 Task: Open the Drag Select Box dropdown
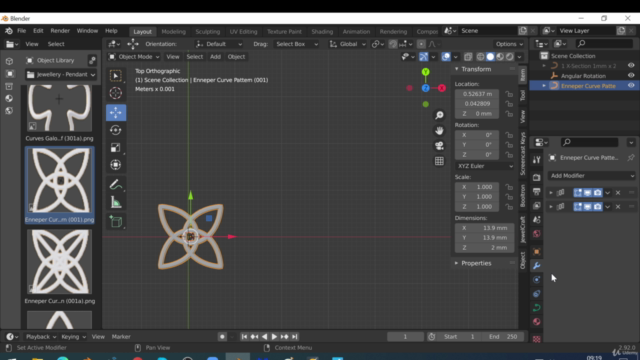pos(296,44)
